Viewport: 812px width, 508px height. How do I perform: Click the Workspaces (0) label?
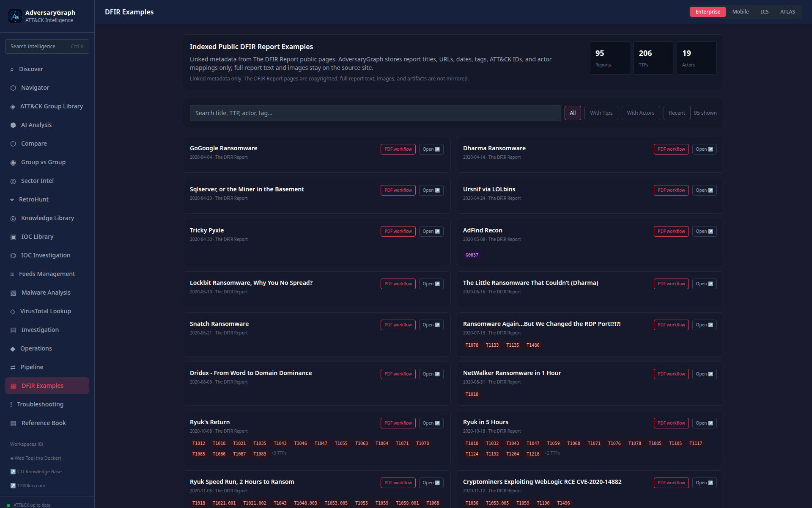[27, 444]
